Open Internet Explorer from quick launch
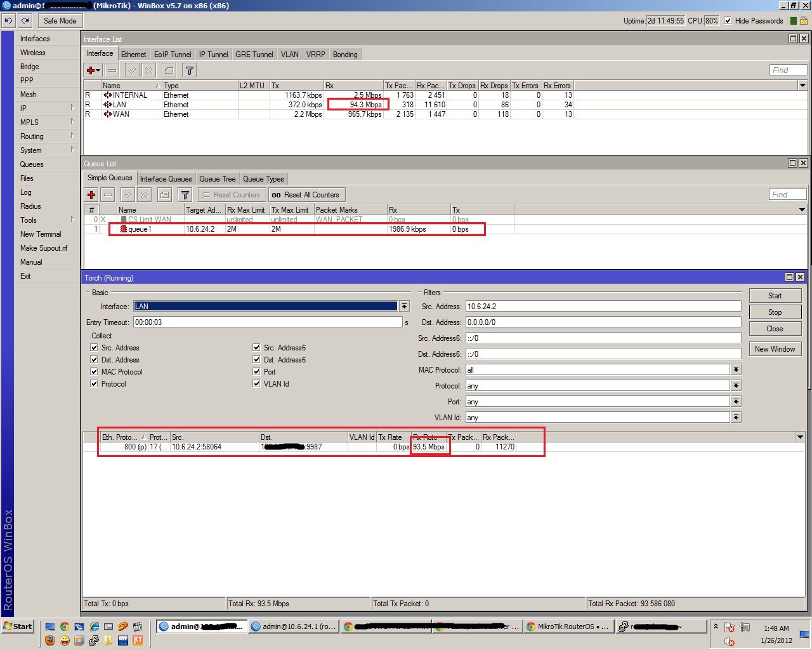Screen dimensions: 812x650 [x=94, y=627]
